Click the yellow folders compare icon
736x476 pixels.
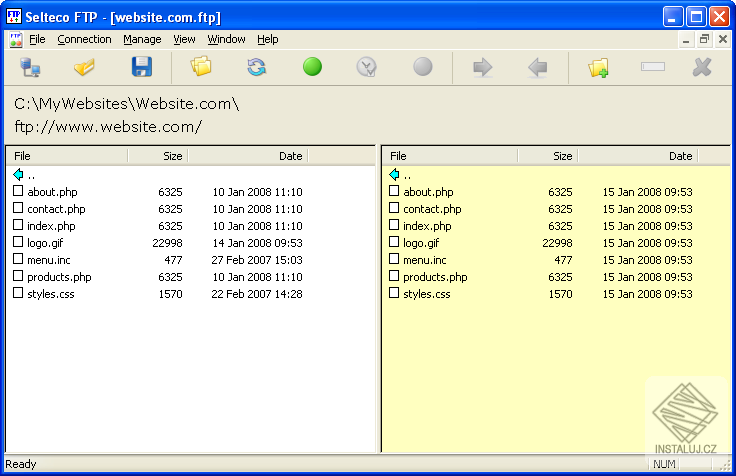[201, 67]
